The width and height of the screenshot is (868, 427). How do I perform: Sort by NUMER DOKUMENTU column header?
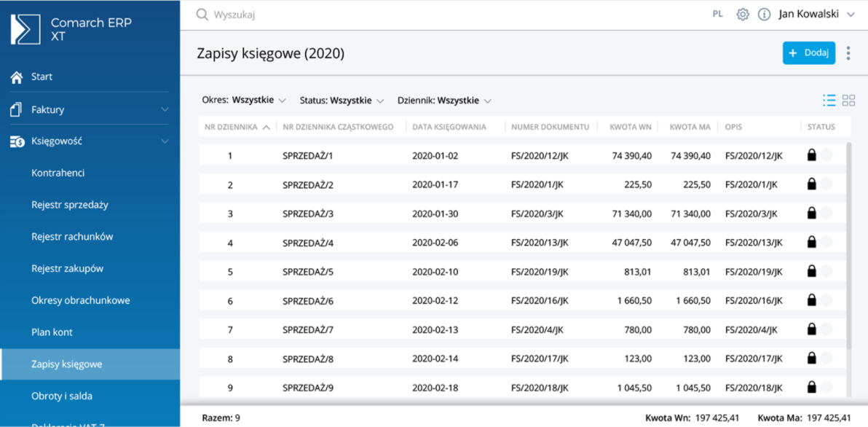click(x=551, y=127)
